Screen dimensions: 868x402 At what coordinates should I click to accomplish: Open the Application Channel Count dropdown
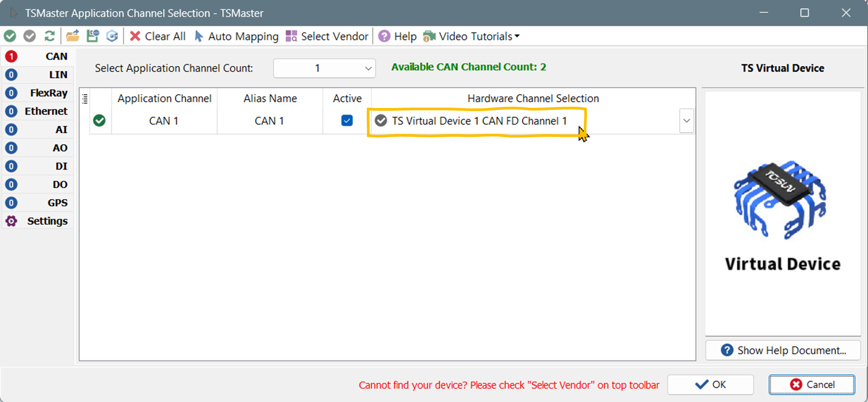tap(324, 68)
